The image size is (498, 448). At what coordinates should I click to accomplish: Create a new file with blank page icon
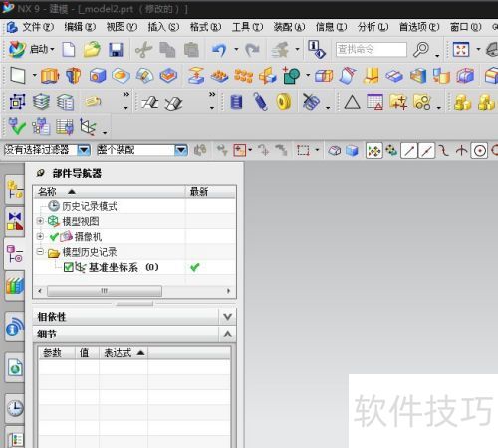pos(69,50)
